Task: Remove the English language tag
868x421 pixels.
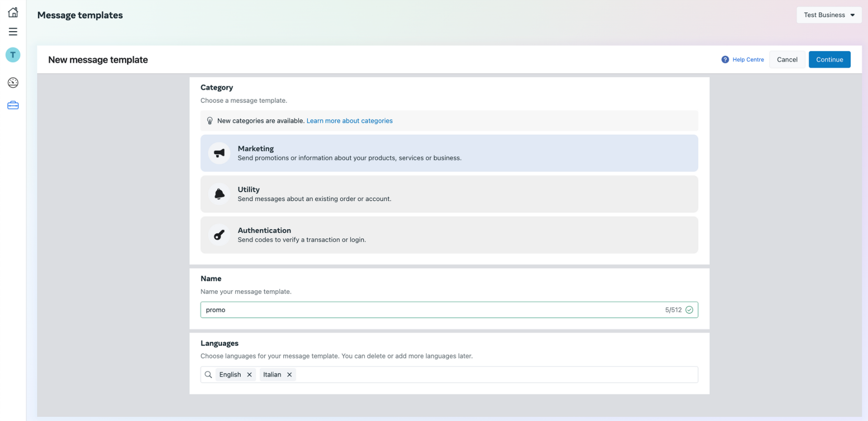Action: tap(249, 375)
